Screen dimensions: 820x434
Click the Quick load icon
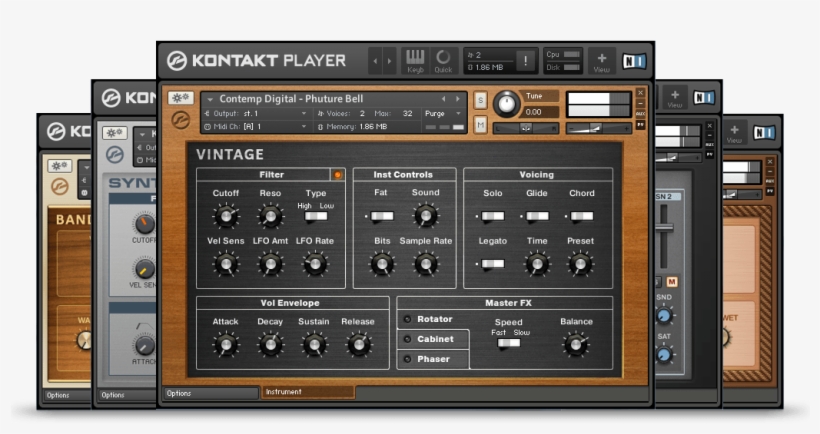click(x=443, y=61)
